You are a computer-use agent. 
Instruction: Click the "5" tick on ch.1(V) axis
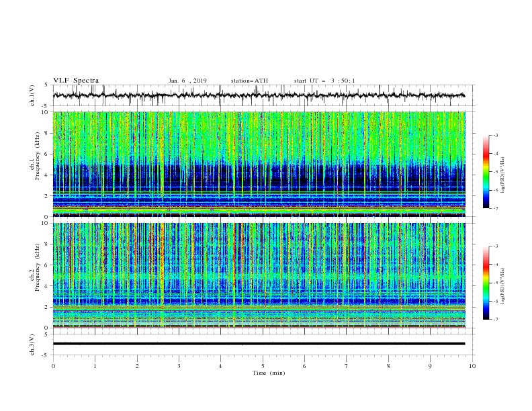[46, 85]
